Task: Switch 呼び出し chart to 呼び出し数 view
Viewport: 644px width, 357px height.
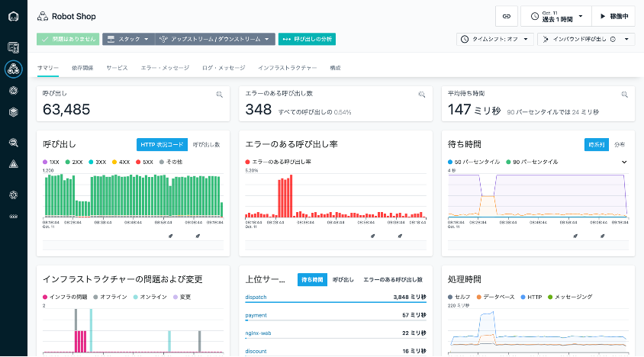Action: coord(206,145)
